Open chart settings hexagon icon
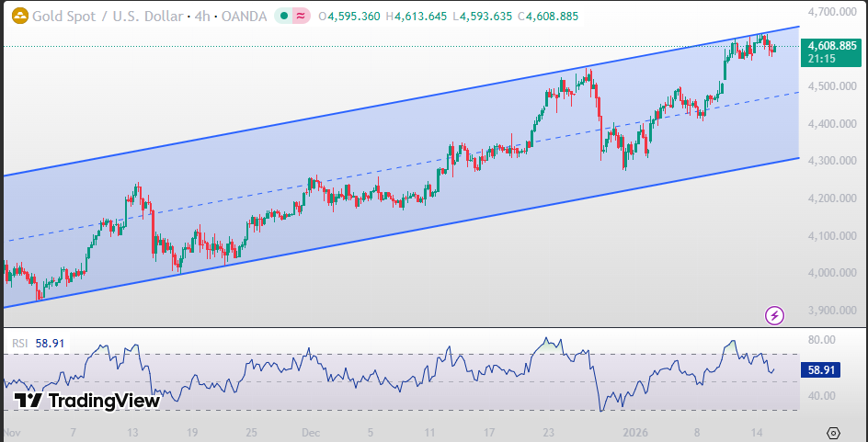The image size is (868, 442). pos(833,432)
